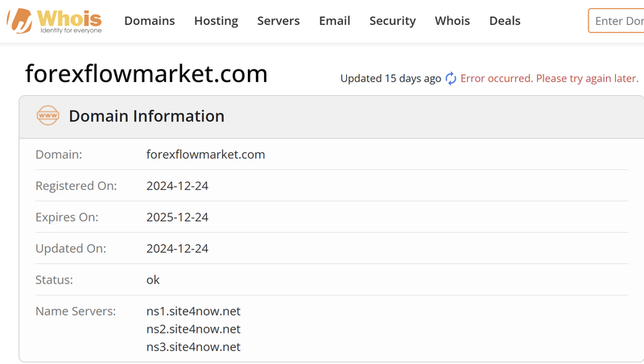Open the Security menu

click(393, 21)
